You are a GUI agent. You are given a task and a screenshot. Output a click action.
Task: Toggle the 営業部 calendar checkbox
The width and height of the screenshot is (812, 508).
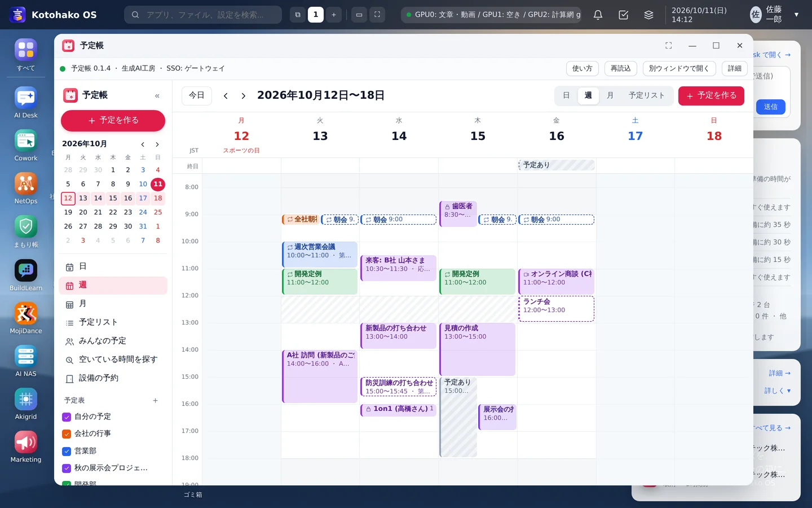pos(67,452)
